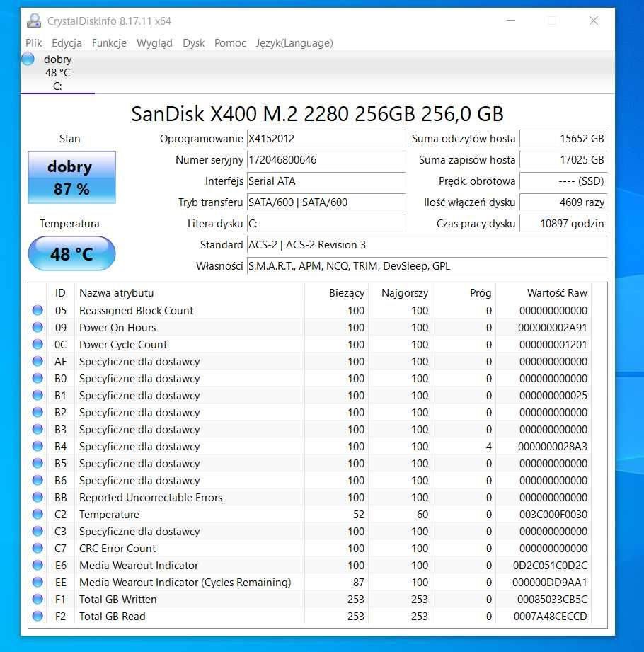The width and height of the screenshot is (644, 652).
Task: Click the drive letter field C:
Action: pos(326,224)
